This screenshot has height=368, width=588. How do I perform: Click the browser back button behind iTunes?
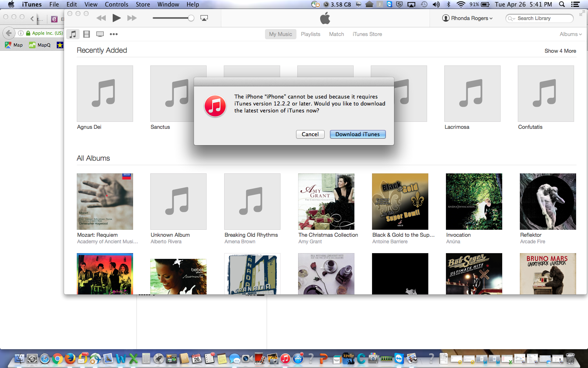pyautogui.click(x=9, y=33)
